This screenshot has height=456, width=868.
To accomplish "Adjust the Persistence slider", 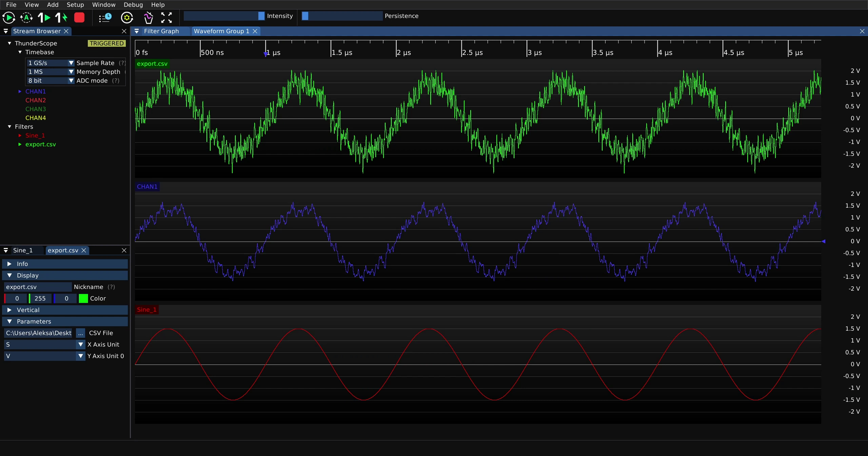I will (x=342, y=16).
